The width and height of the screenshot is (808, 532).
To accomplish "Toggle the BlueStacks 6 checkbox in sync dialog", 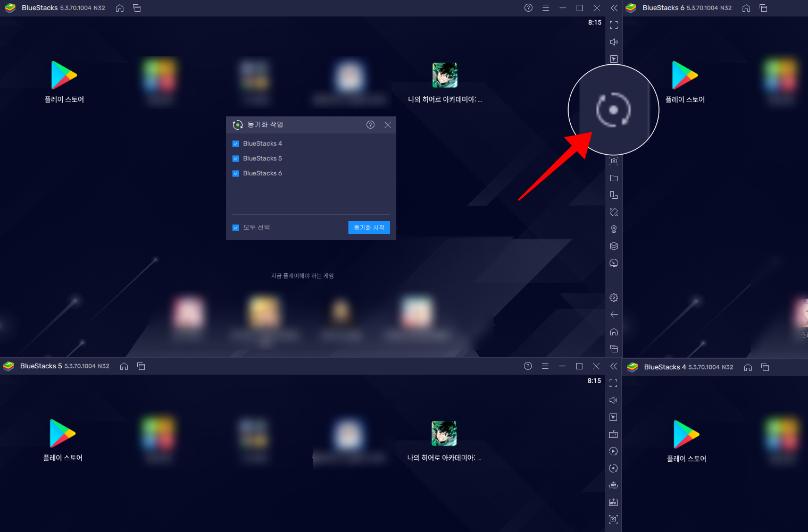I will (x=236, y=173).
